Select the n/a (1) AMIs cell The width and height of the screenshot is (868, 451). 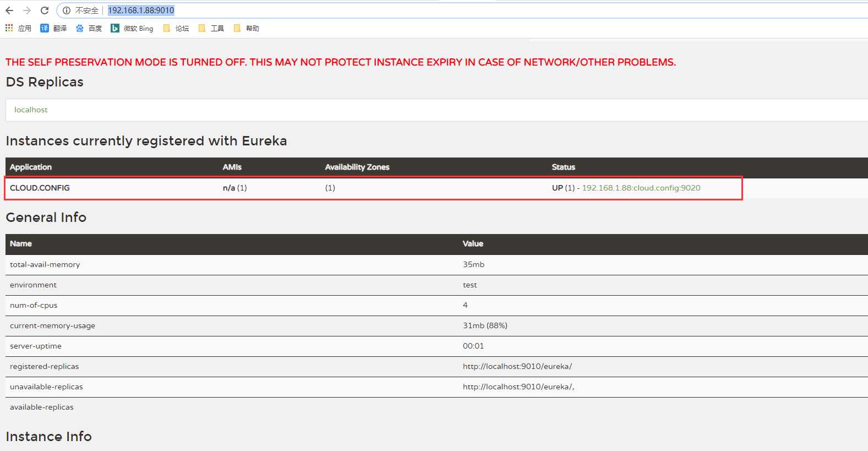pyautogui.click(x=235, y=188)
